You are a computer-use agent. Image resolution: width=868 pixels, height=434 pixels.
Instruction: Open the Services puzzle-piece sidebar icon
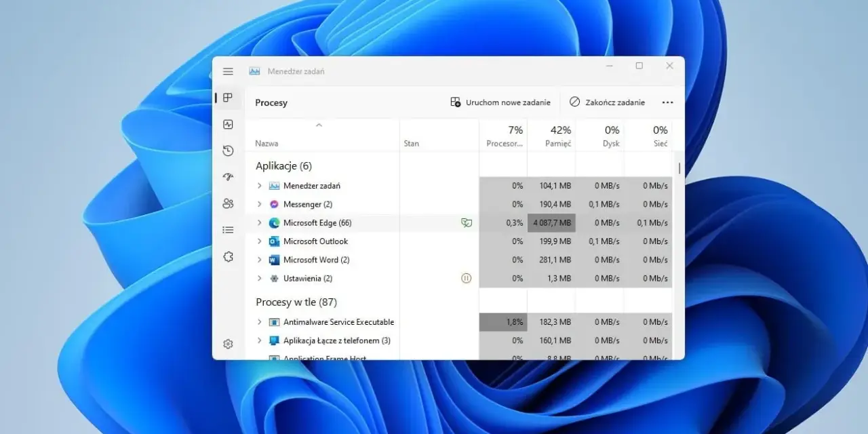pyautogui.click(x=228, y=256)
